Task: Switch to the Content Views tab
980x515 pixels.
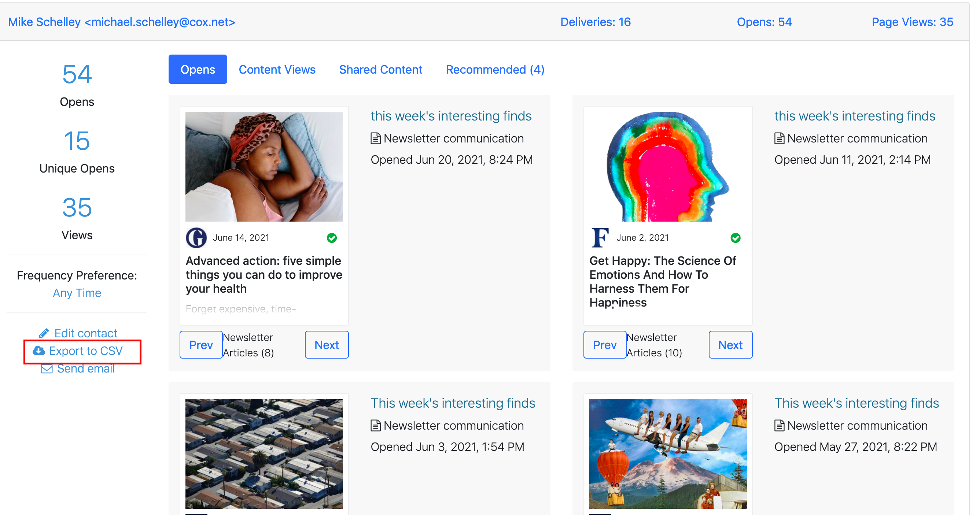Action: tap(277, 70)
